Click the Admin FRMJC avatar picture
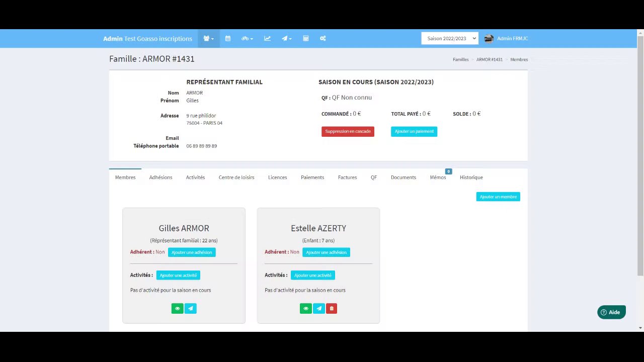The image size is (644, 362). (x=489, y=39)
